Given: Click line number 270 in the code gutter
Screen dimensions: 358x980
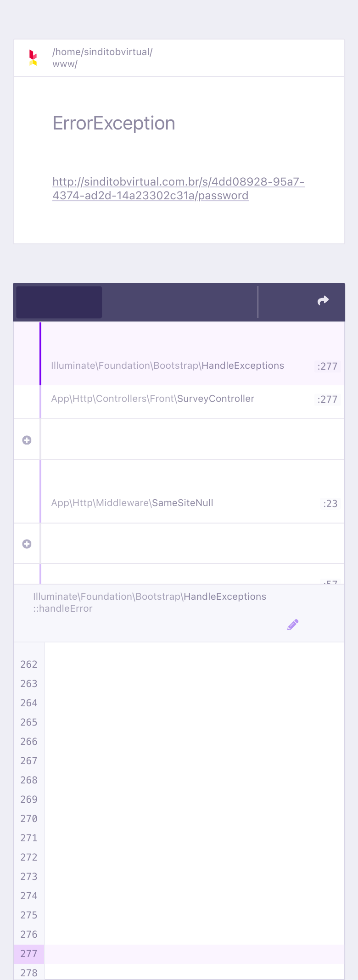Looking at the screenshot, I should tap(29, 819).
